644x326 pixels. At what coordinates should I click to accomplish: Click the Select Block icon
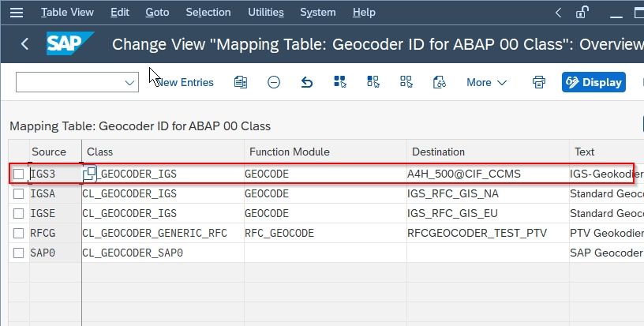(x=373, y=82)
